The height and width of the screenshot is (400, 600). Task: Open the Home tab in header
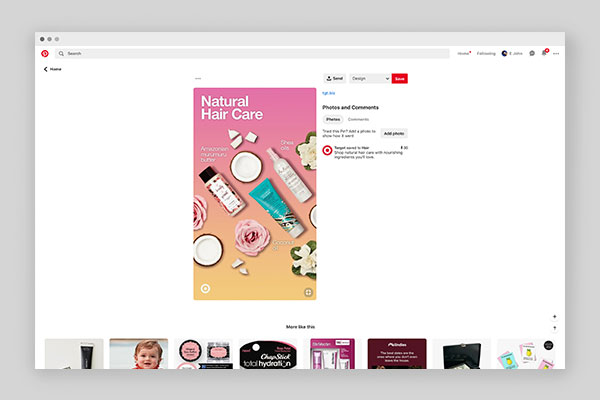click(x=463, y=54)
